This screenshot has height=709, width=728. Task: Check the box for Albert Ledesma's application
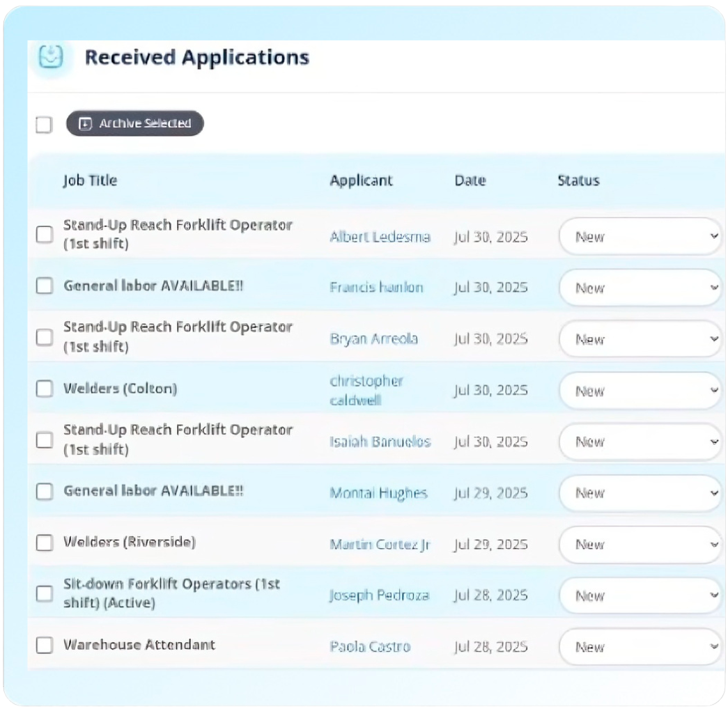[45, 235]
